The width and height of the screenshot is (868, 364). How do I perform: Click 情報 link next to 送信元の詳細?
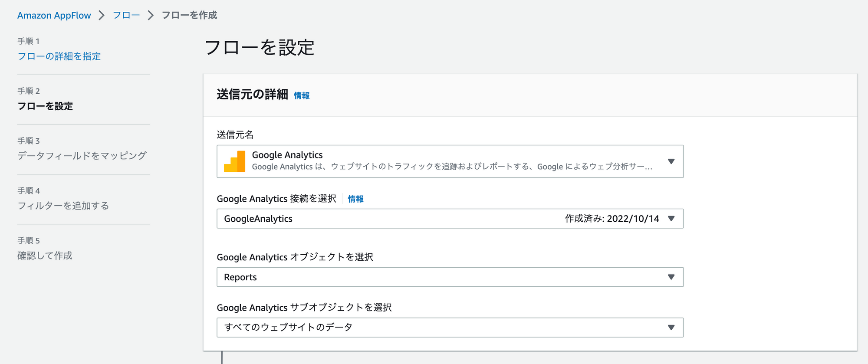[302, 96]
